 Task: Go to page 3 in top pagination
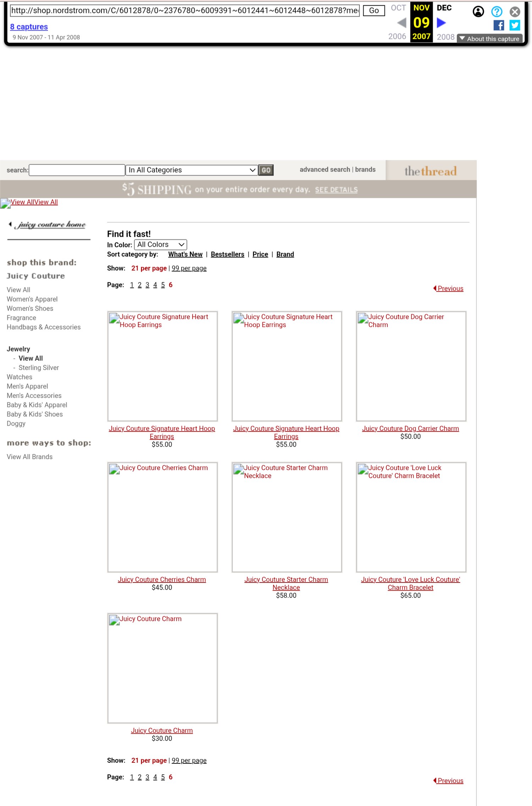point(147,285)
